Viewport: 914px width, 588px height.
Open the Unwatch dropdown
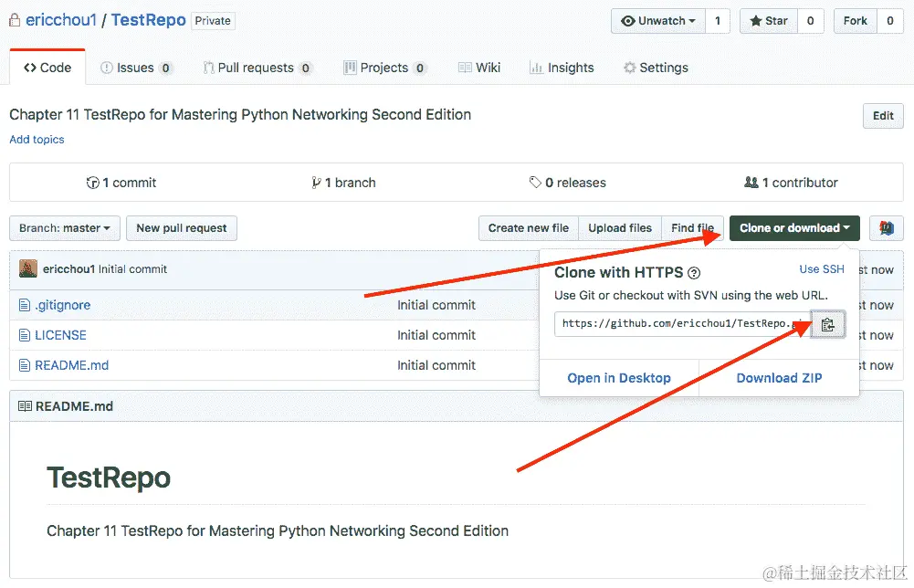coord(658,21)
